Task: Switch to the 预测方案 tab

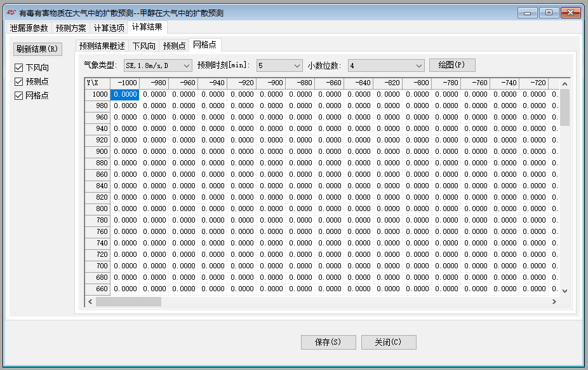Action: [x=70, y=28]
